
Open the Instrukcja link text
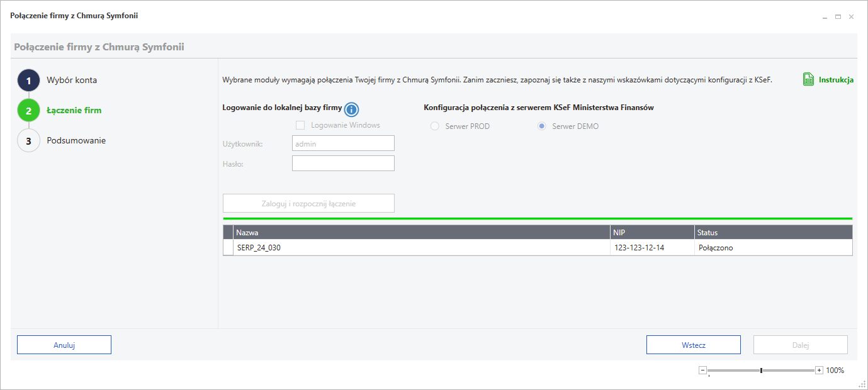pyautogui.click(x=836, y=80)
